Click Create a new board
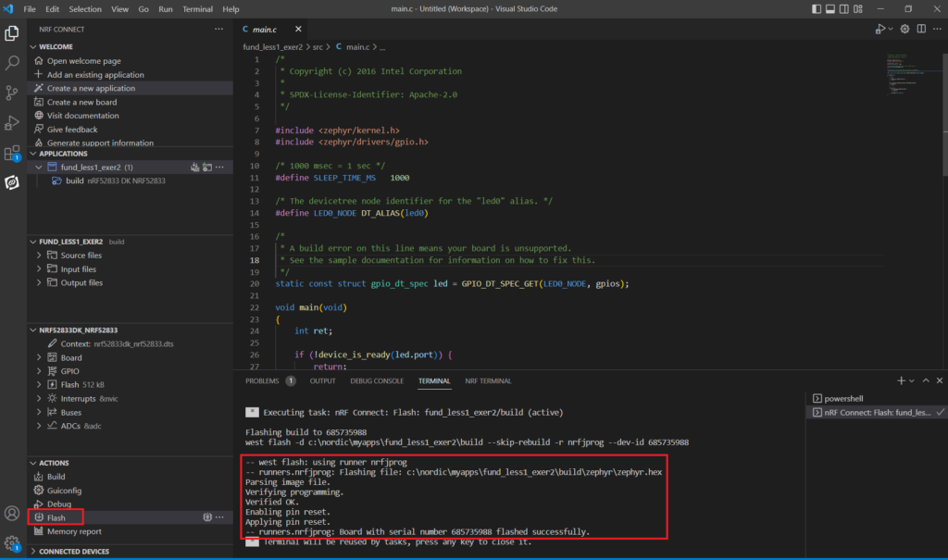Screen dimensions: 948x560 coord(82,102)
